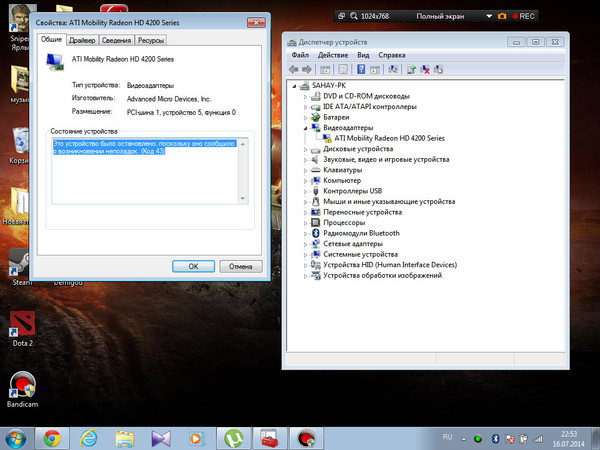Click the Полный экран mode label
This screenshot has width=600, height=450.
[440, 16]
